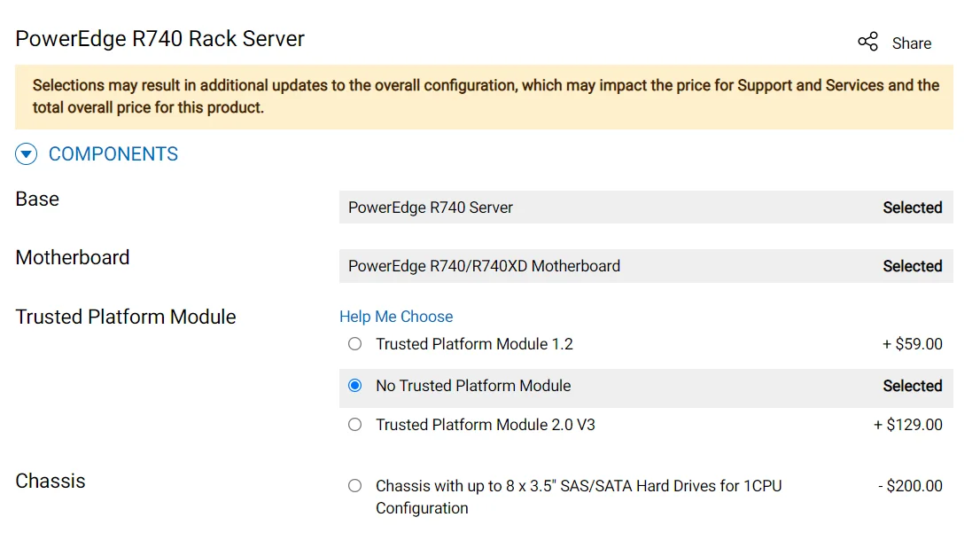Select the No Trusted Platform Module radio button

click(x=355, y=386)
